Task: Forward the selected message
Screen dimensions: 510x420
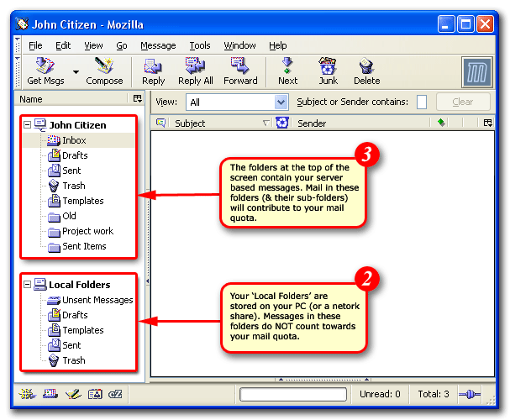Action: pos(240,69)
